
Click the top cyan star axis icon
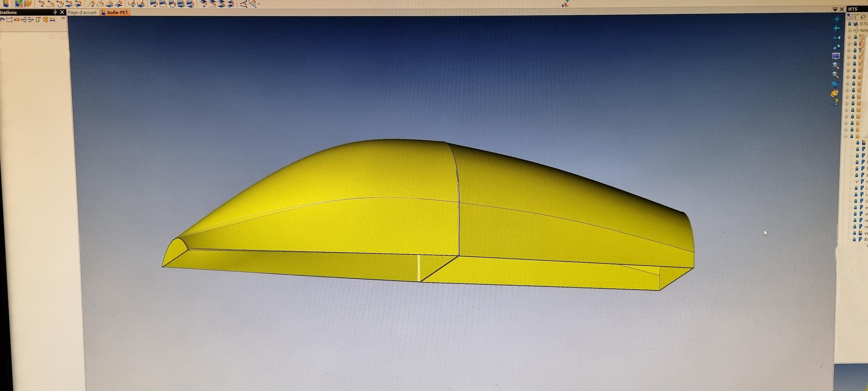(x=837, y=19)
